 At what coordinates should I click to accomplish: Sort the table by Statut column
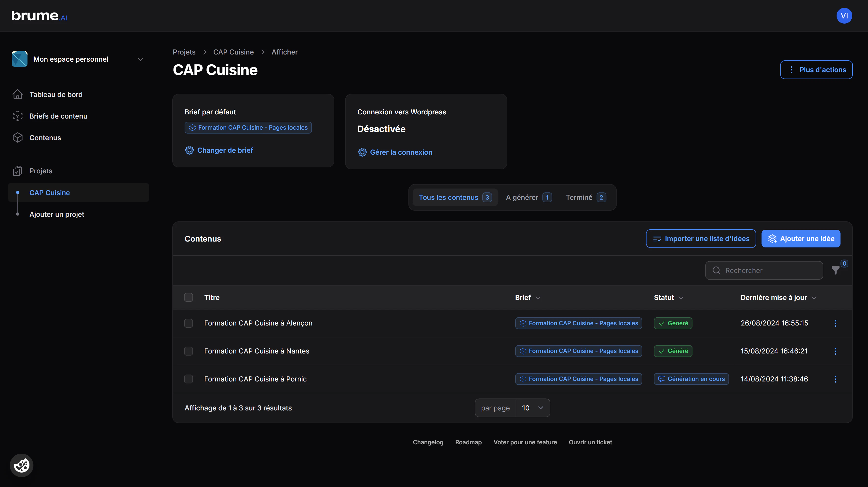pyautogui.click(x=668, y=297)
